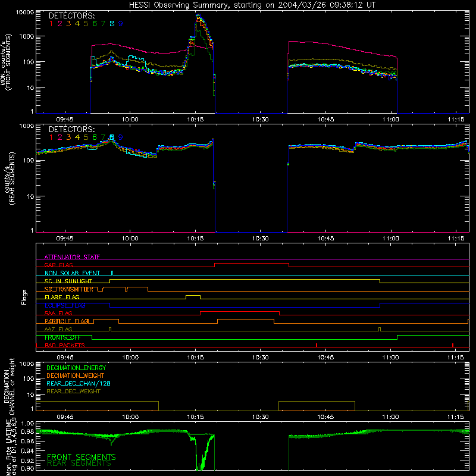Click the FRONTS_OFF flag label
Viewport: 476px width, 476px height.
point(62,337)
